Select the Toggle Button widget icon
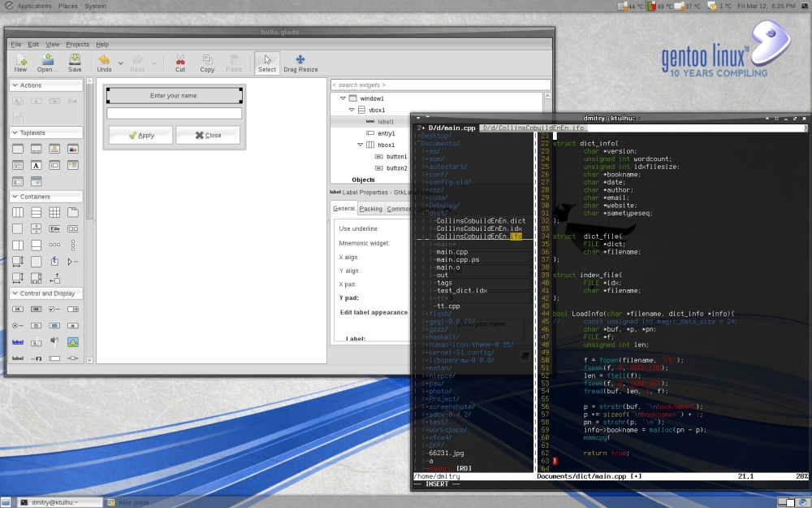The width and height of the screenshot is (812, 508). pos(37,310)
